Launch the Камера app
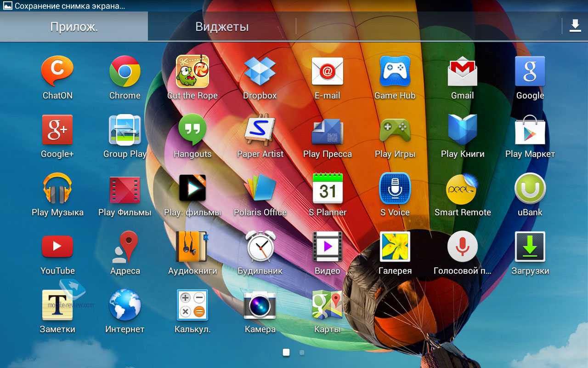The width and height of the screenshot is (588, 368). (x=260, y=305)
